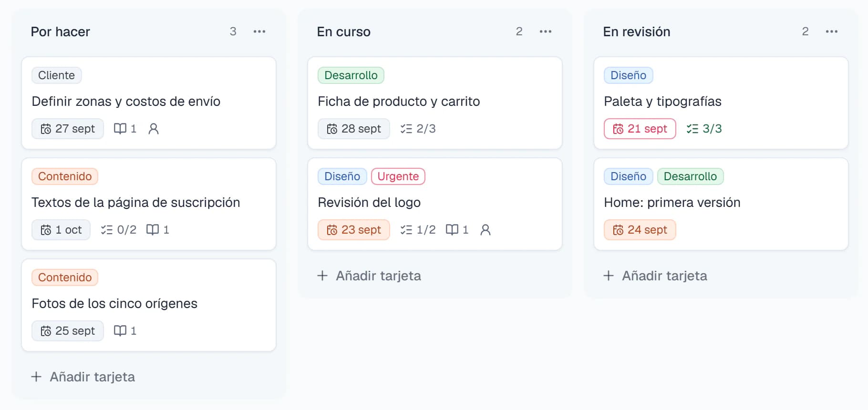The height and width of the screenshot is (410, 868).
Task: Click the 0/2 checklist icon on Textos card
Action: point(107,230)
